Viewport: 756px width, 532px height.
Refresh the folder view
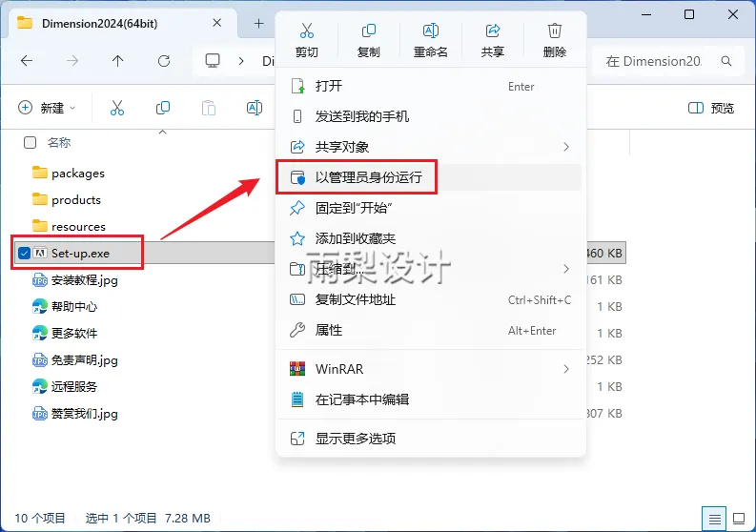tap(164, 61)
